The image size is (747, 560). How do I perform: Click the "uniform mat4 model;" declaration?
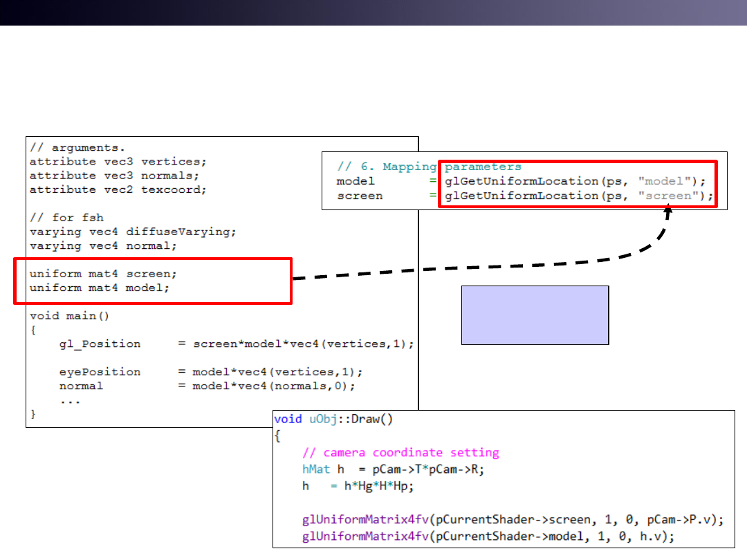[x=99, y=288]
